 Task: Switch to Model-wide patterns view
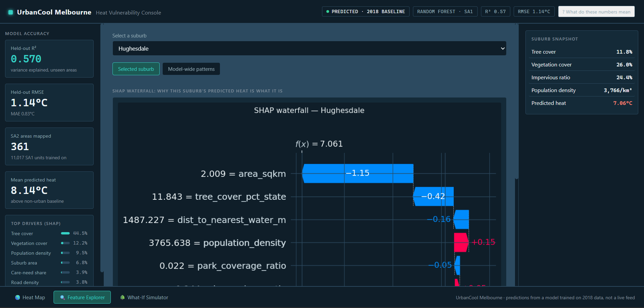pyautogui.click(x=191, y=69)
